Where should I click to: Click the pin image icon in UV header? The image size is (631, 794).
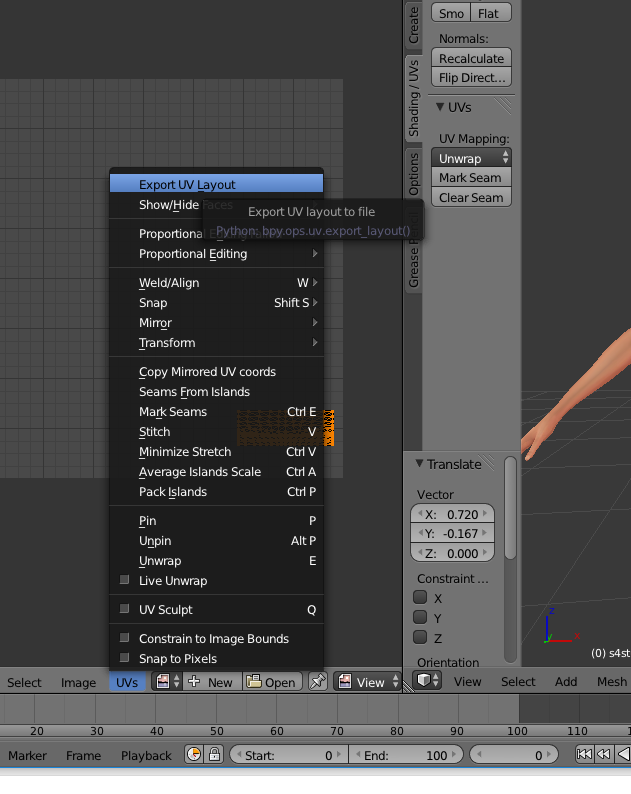(x=318, y=682)
